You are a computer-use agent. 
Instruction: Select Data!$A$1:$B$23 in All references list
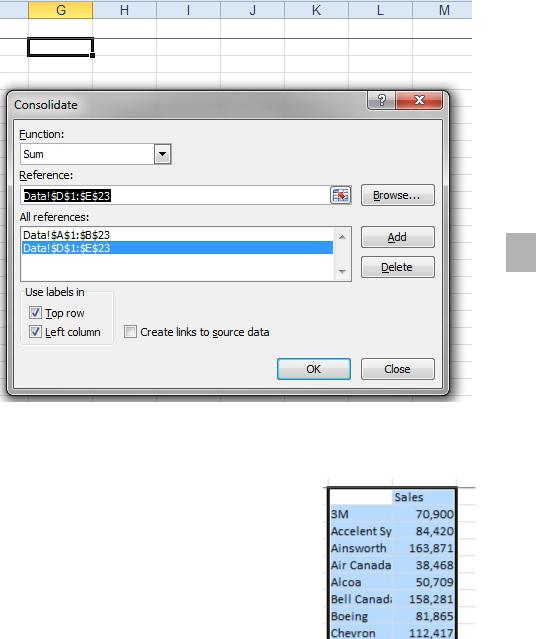177,235
